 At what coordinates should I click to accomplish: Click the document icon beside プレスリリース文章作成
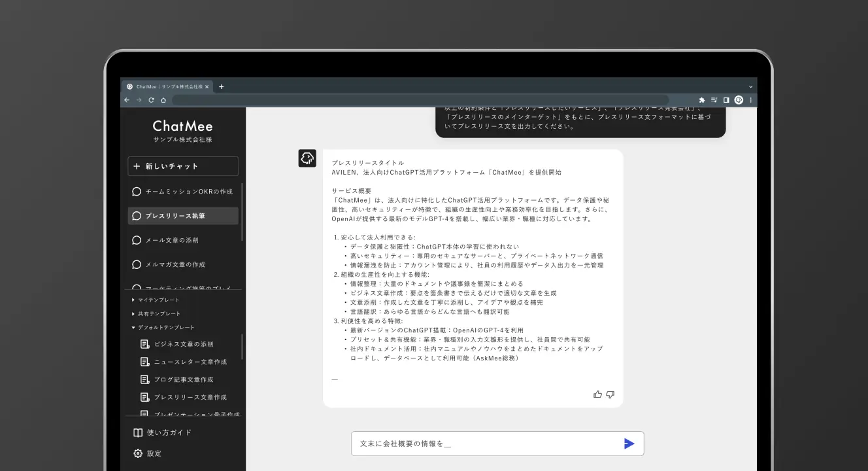click(x=145, y=397)
